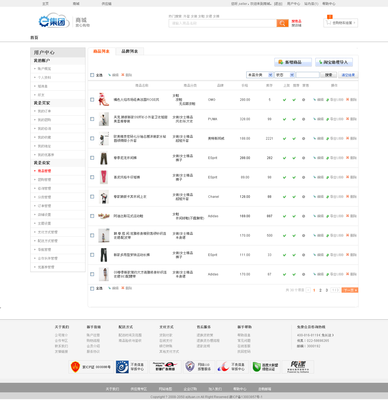Click grey circle status icon in Adidas shoes row

303,216
